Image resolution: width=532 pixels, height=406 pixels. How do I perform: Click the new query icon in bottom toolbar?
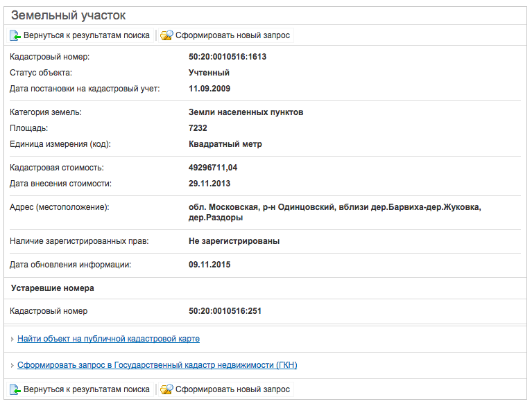[166, 389]
